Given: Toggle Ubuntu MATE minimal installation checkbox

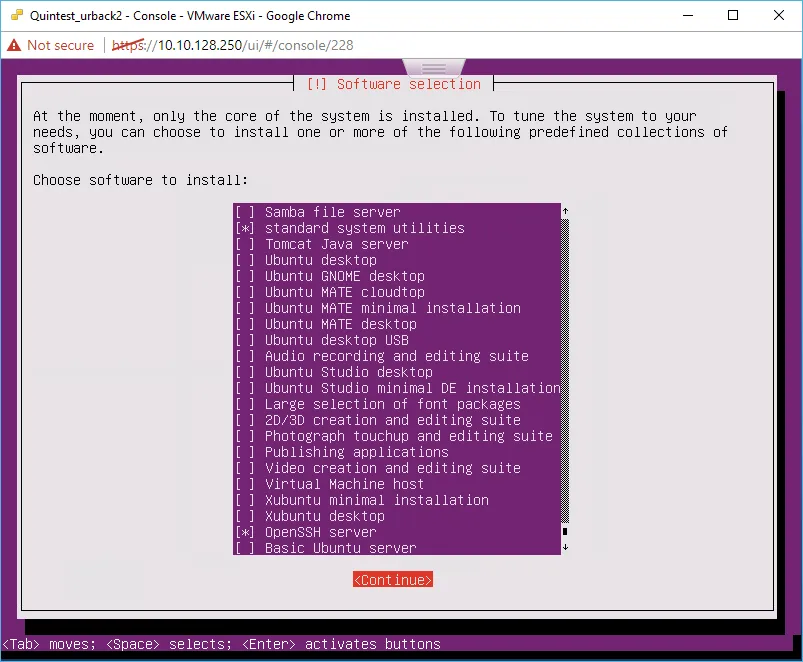Looking at the screenshot, I should [245, 308].
